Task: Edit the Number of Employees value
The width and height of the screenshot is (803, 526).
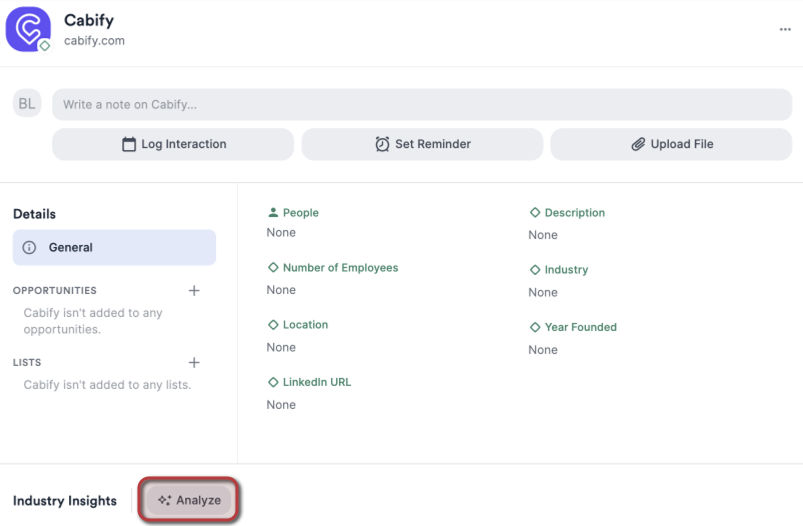Action: tap(281, 290)
